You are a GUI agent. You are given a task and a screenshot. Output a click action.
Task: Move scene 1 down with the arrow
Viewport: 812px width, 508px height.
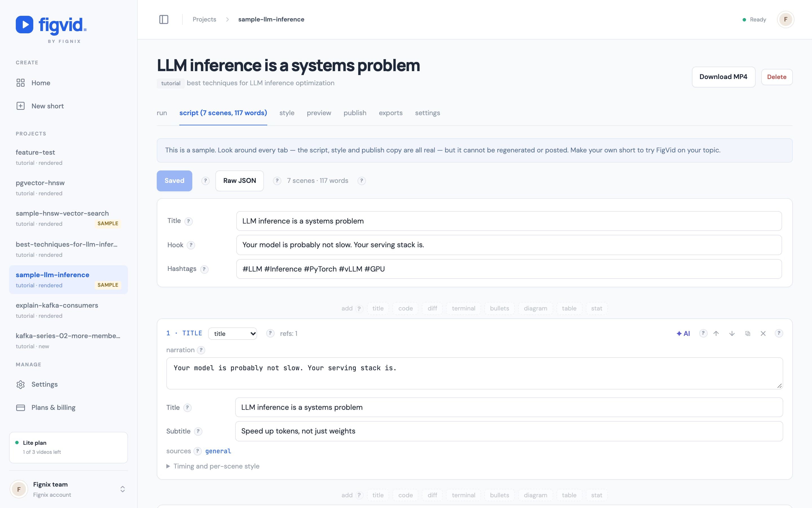pos(732,333)
